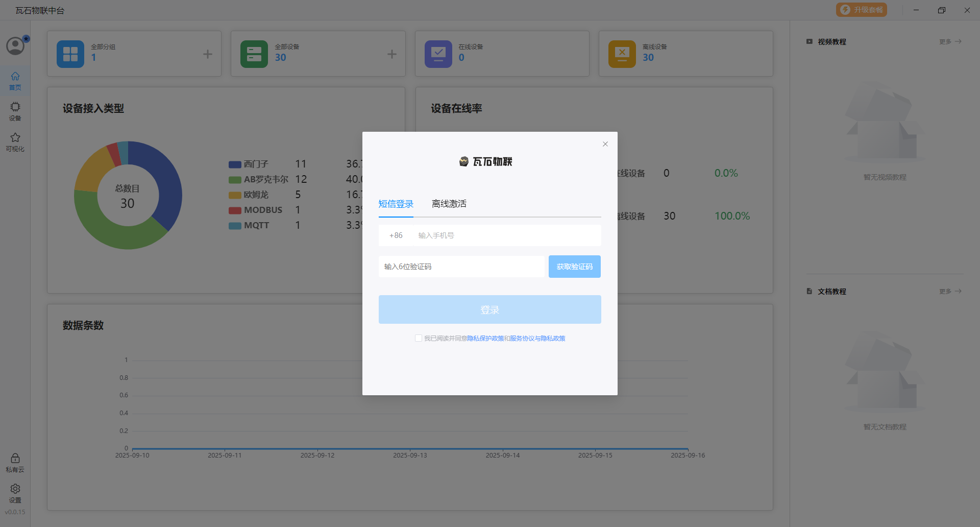Viewport: 980px width, 527px height.
Task: Click the 离线设备 orange monitor icon
Action: [x=622, y=54]
